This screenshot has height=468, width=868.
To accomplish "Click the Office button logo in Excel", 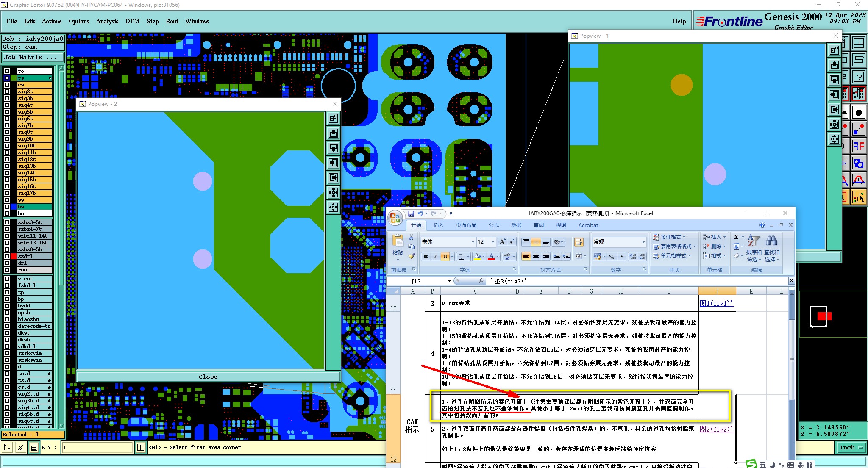I will pos(395,218).
